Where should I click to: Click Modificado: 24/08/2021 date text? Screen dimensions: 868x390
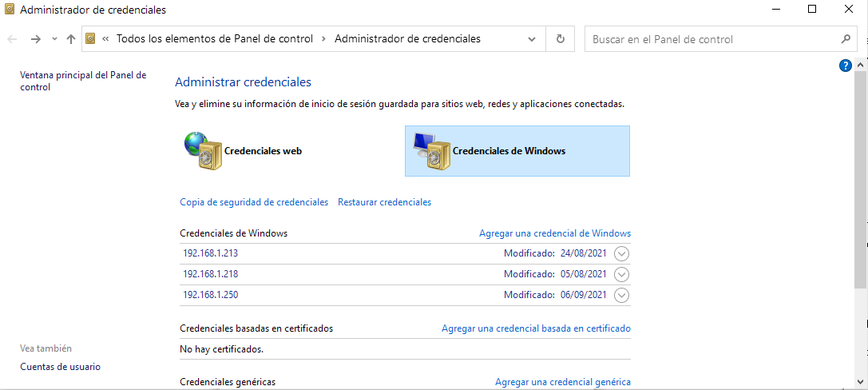[555, 253]
